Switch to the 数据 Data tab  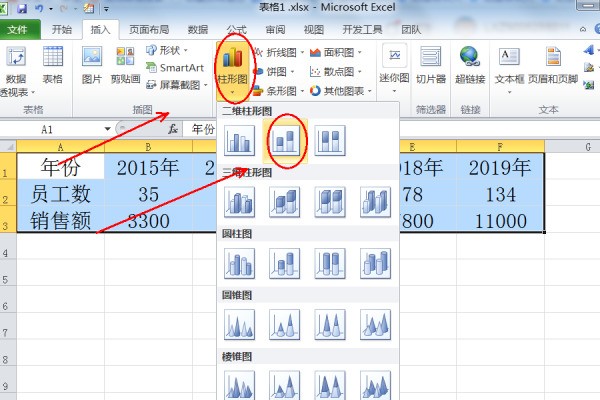(x=198, y=29)
